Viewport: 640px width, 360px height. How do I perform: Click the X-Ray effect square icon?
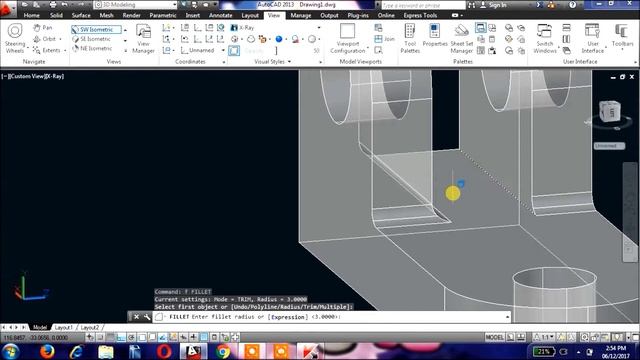pyautogui.click(x=234, y=51)
